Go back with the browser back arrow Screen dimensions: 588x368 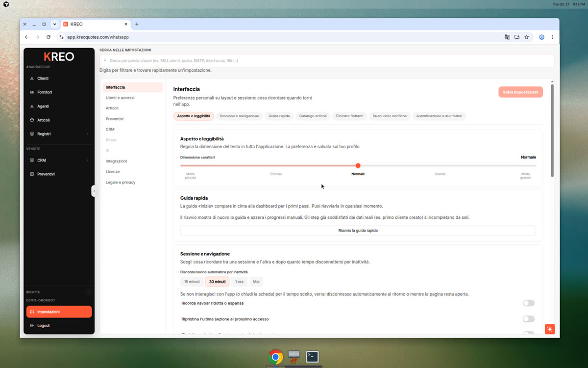(27, 37)
